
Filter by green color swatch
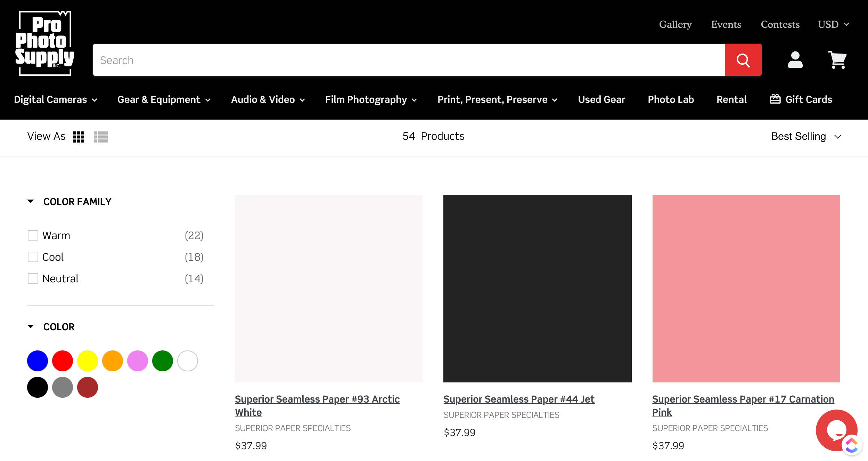tap(163, 361)
